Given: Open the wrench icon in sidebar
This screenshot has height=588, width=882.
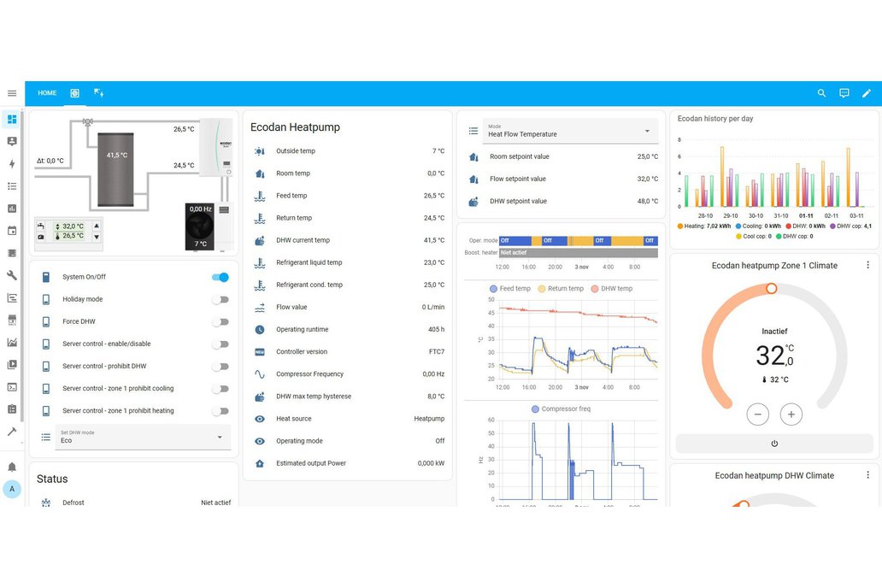Looking at the screenshot, I should tap(12, 275).
